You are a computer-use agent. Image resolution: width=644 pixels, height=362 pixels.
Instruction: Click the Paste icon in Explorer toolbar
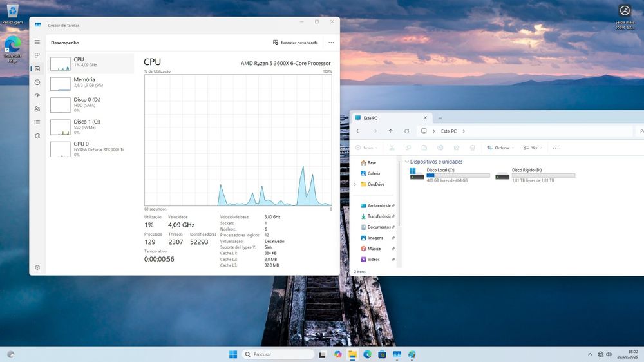click(x=424, y=148)
